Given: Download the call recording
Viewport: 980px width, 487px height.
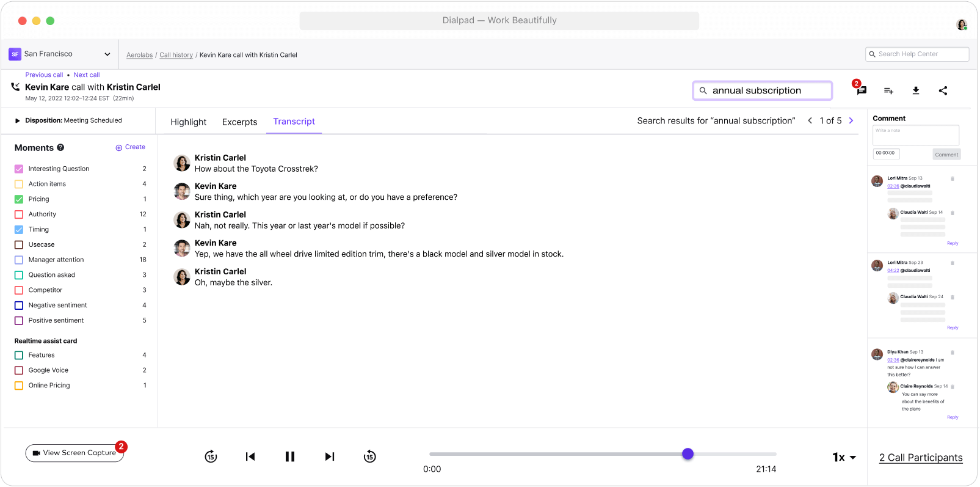Looking at the screenshot, I should (x=916, y=90).
